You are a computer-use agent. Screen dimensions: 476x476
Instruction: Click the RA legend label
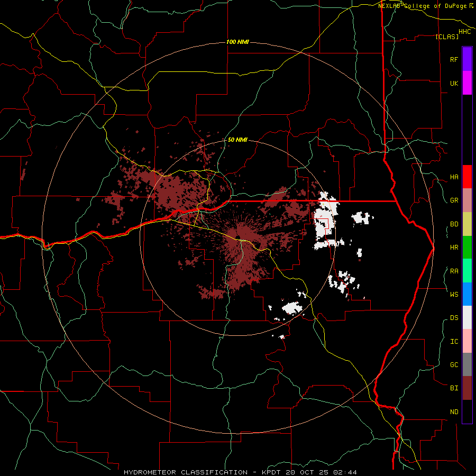click(x=454, y=271)
